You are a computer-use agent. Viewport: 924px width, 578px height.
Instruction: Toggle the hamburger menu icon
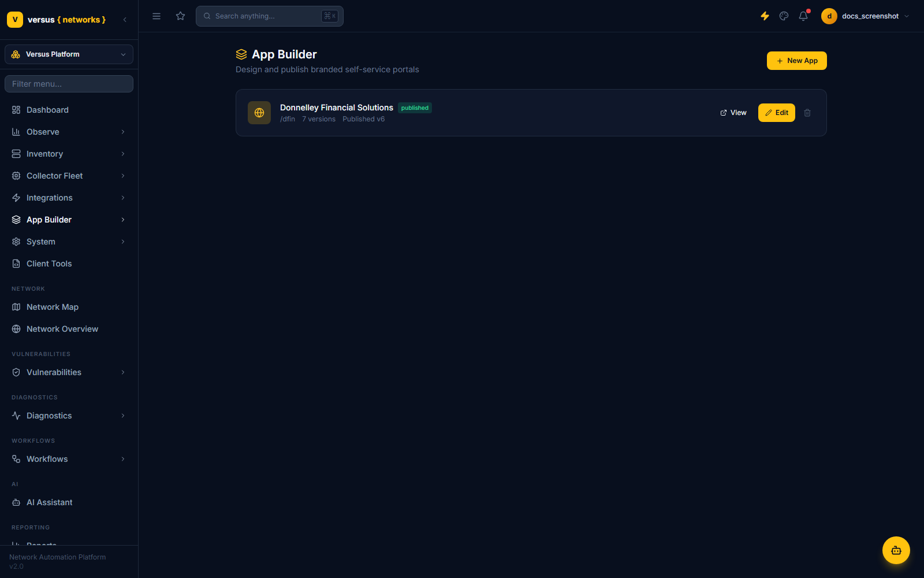(157, 16)
